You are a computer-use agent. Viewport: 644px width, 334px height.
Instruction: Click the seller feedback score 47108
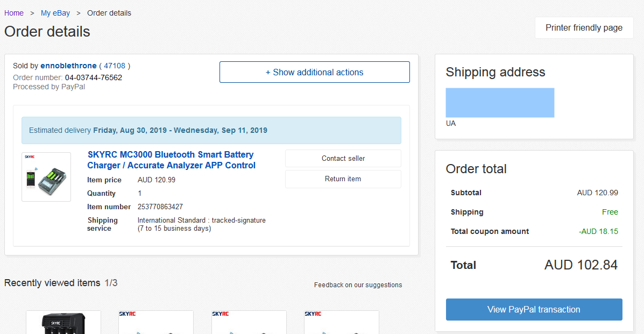tap(115, 66)
